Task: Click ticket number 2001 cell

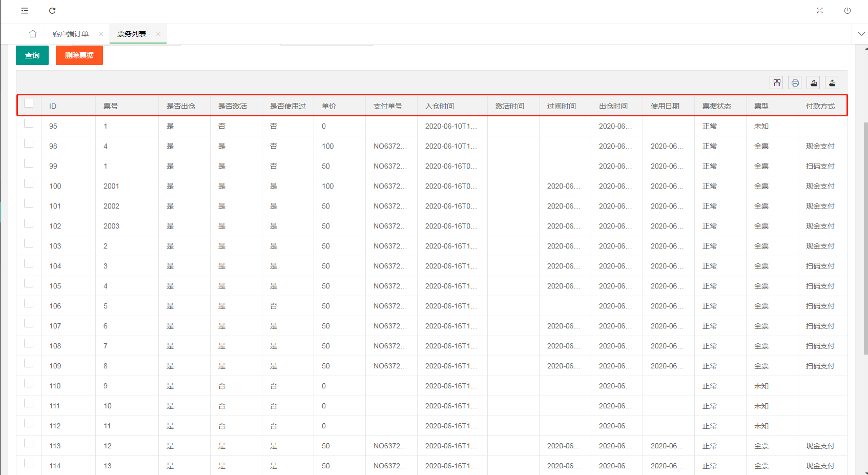Action: (x=111, y=186)
